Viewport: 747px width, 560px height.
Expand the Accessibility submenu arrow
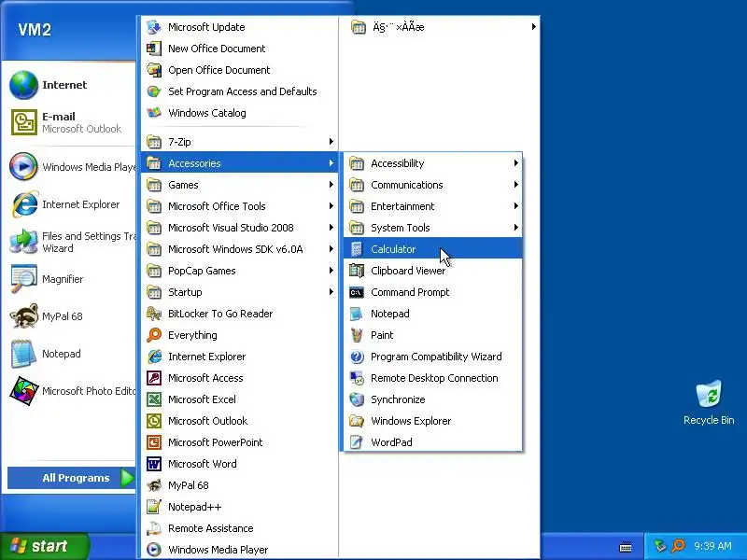(516, 162)
